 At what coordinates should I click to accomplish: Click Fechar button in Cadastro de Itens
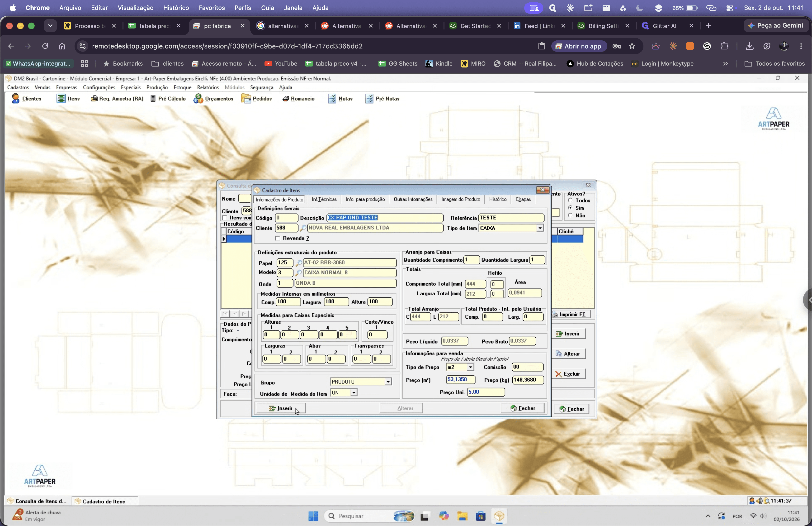(522, 408)
